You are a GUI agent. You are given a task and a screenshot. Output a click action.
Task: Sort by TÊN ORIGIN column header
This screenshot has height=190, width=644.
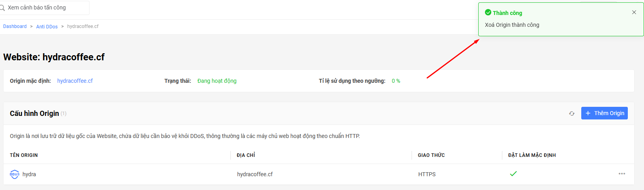point(24,155)
